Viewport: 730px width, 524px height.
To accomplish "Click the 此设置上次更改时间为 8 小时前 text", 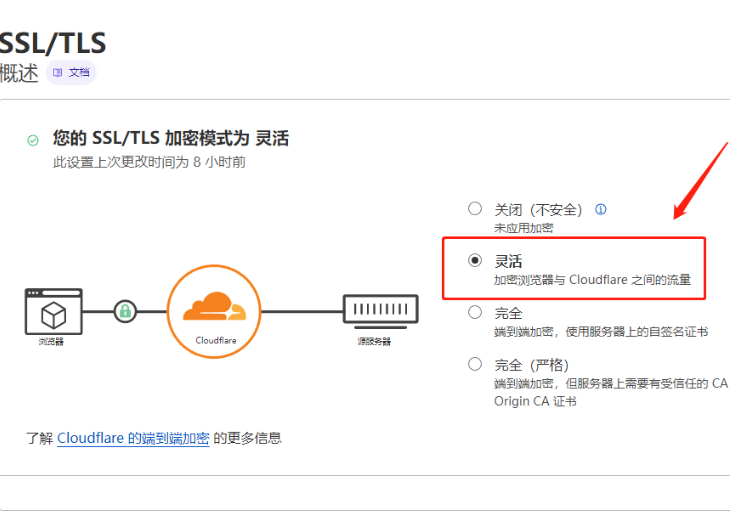I will pyautogui.click(x=149, y=162).
